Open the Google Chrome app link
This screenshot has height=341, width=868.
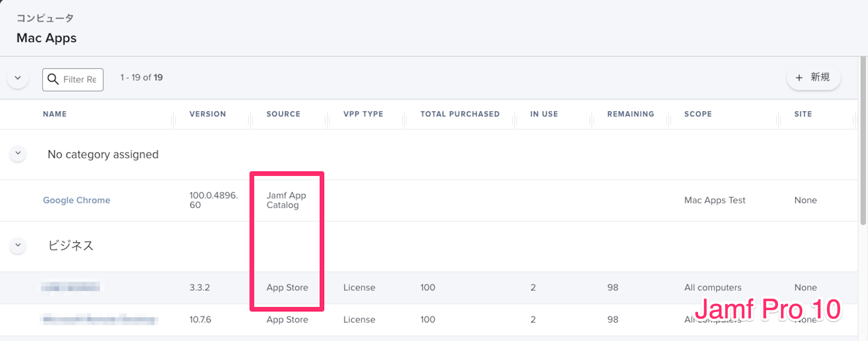point(77,200)
